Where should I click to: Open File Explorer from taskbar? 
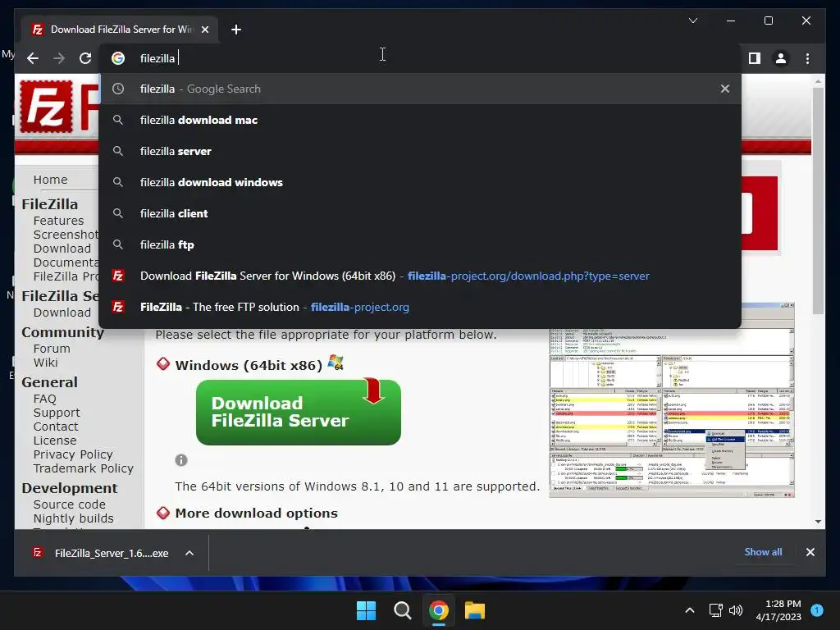[x=475, y=610]
